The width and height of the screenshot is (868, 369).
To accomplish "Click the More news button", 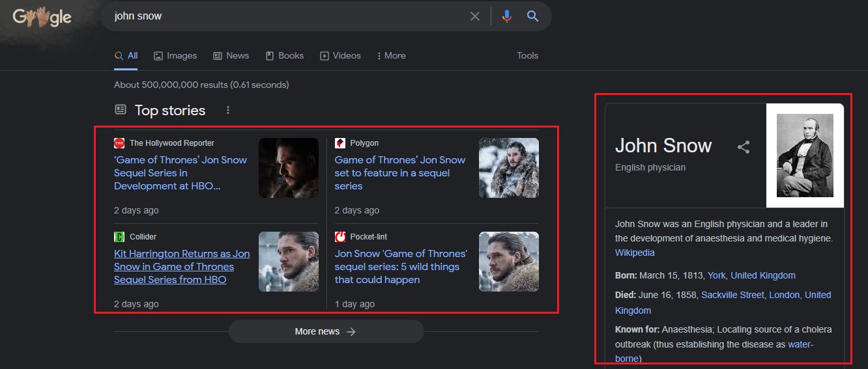I will 326,331.
